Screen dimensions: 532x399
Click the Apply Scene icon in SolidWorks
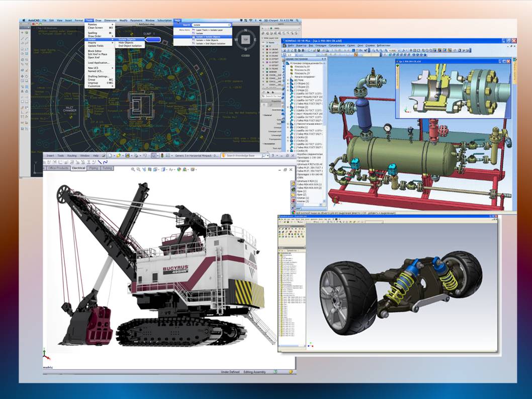click(184, 170)
